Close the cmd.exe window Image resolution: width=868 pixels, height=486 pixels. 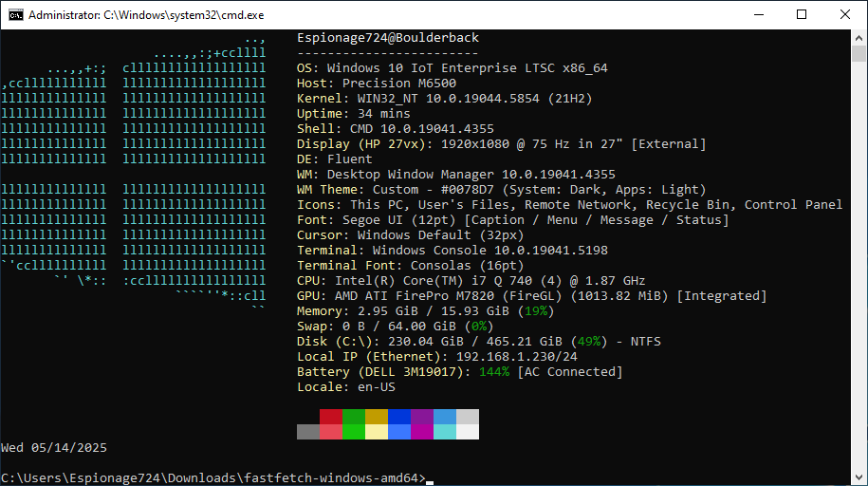pos(845,15)
